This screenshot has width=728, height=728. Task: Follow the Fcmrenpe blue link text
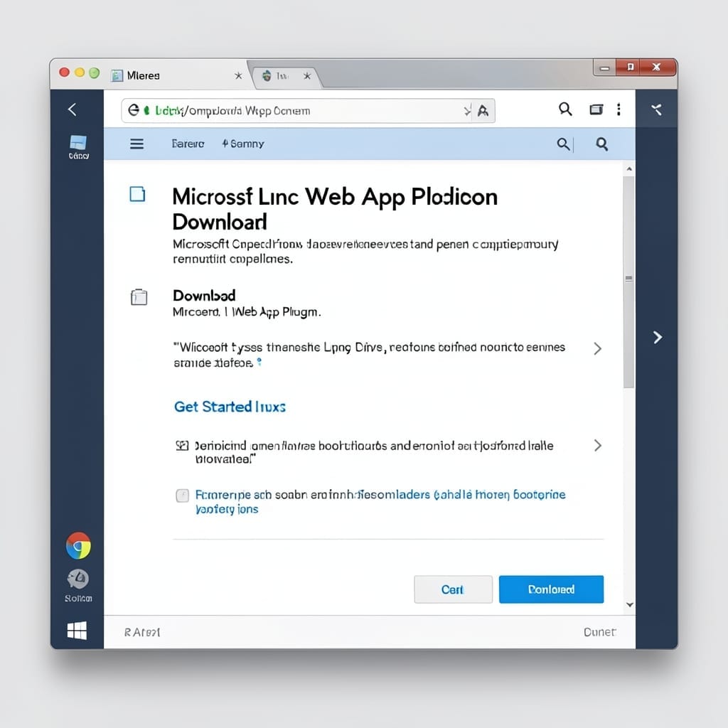(380, 501)
